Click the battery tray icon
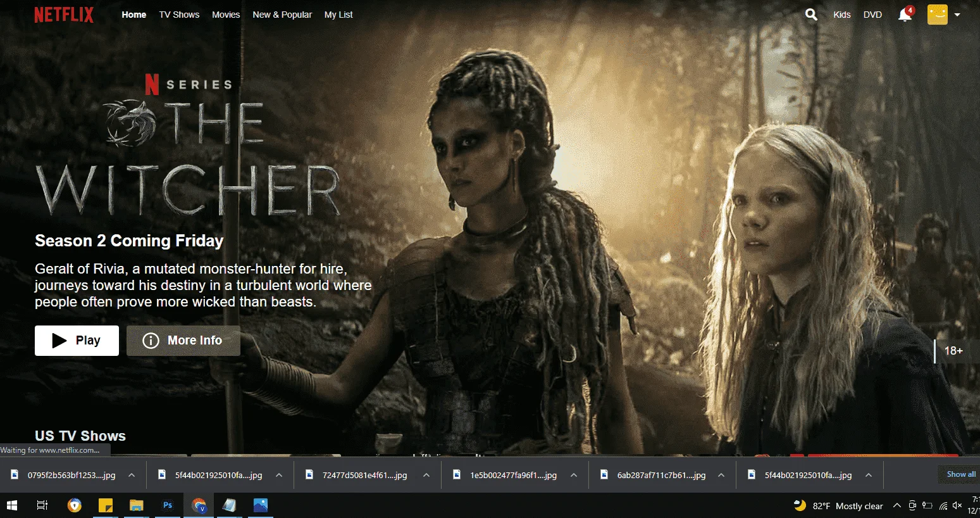The height and width of the screenshot is (518, 980). 927,505
